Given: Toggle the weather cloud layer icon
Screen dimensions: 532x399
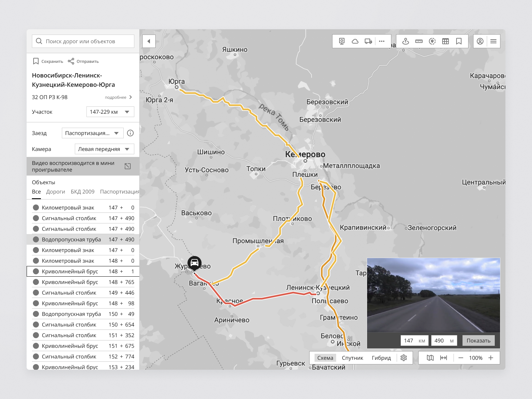Looking at the screenshot, I should pos(355,41).
